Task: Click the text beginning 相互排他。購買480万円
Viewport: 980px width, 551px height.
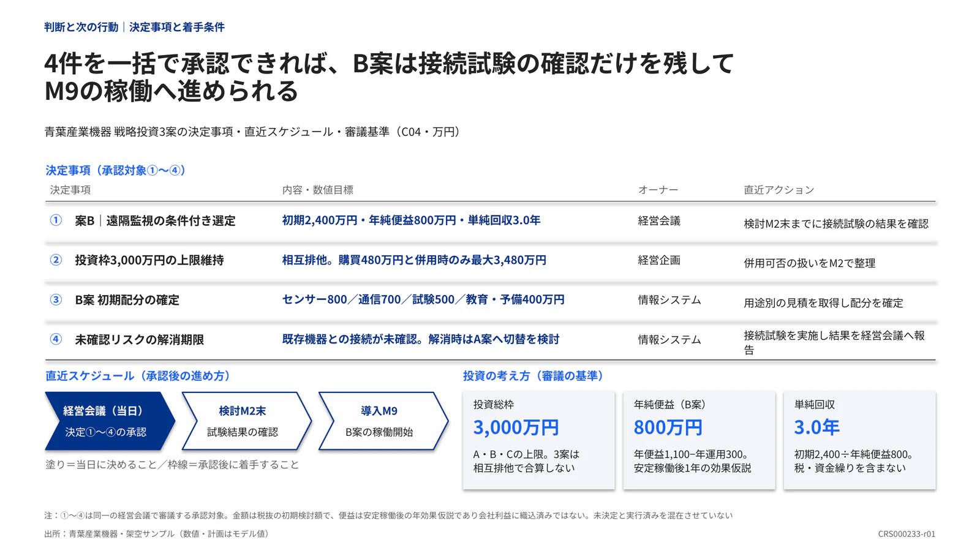Action: (414, 260)
